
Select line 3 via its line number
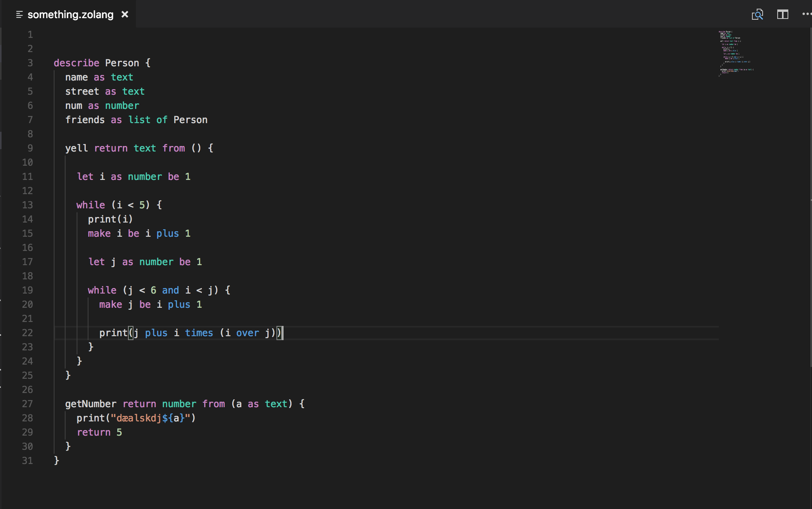pos(30,63)
